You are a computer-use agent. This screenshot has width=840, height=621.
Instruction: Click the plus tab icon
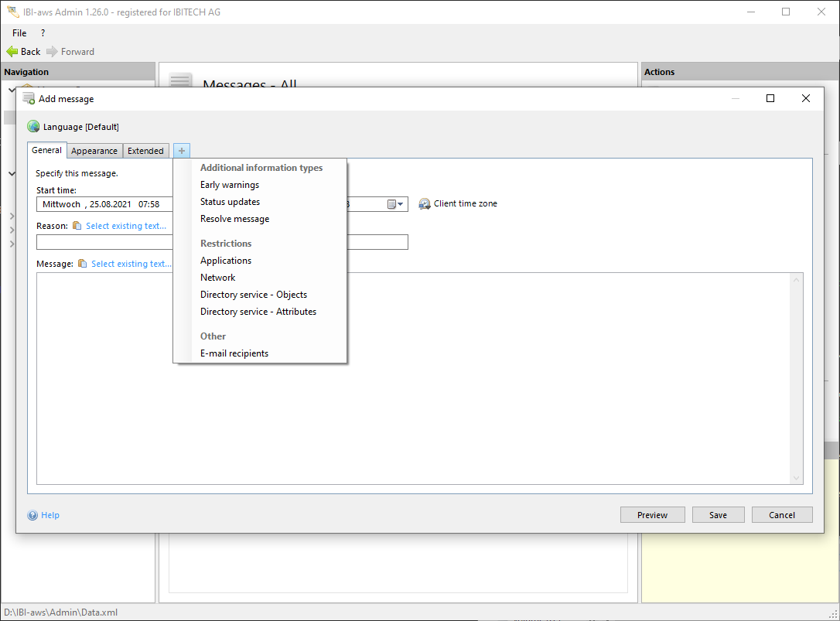tap(182, 151)
